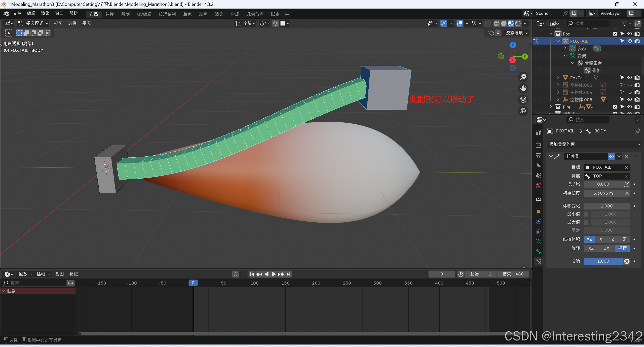This screenshot has height=347, width=644.
Task: Select rendered viewport shading mode
Action: tap(518, 23)
